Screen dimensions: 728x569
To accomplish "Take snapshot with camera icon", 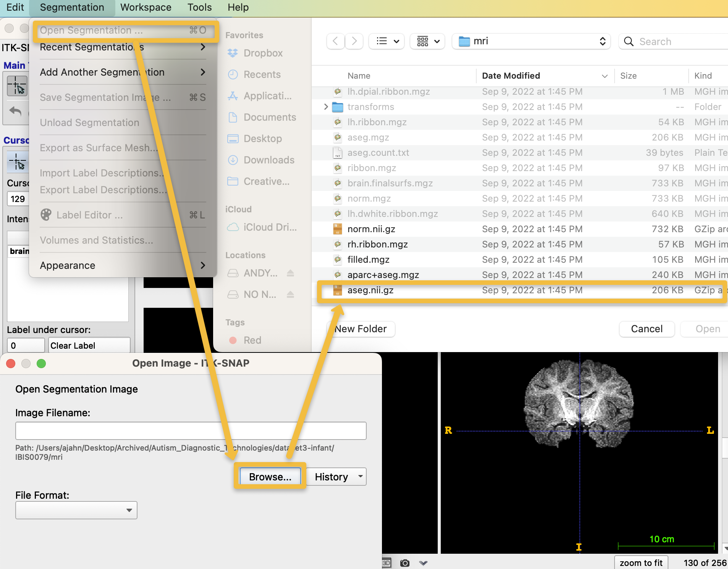I will [405, 563].
